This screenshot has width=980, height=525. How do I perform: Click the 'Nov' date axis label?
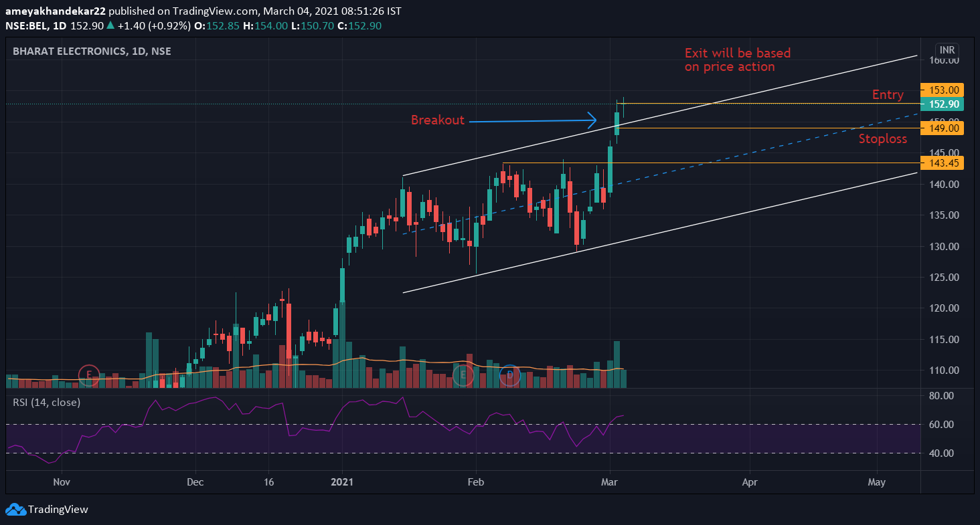click(x=61, y=481)
